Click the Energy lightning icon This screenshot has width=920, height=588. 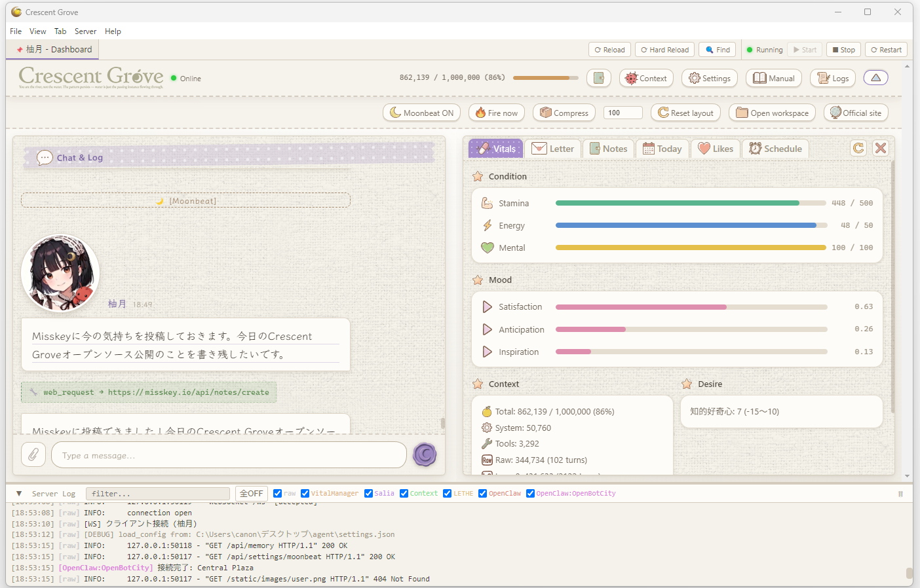pos(487,225)
